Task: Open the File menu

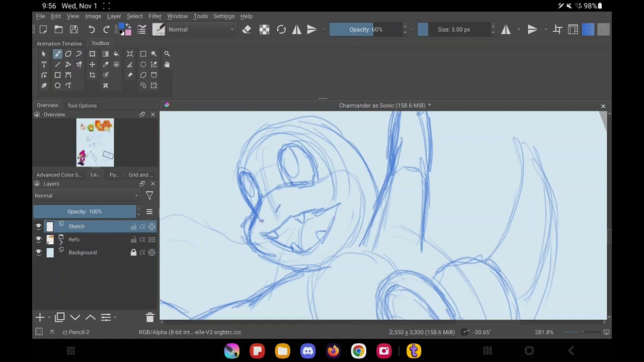Action: [x=40, y=16]
